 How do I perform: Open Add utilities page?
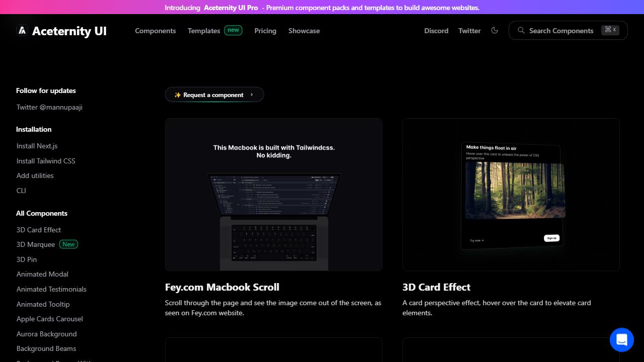[x=35, y=175]
